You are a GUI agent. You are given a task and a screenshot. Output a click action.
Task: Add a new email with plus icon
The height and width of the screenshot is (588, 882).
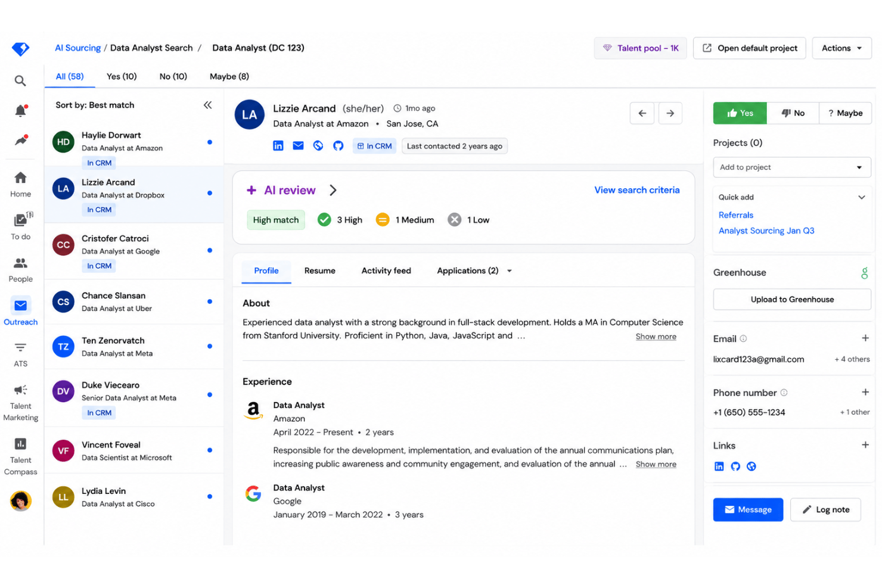[865, 338]
